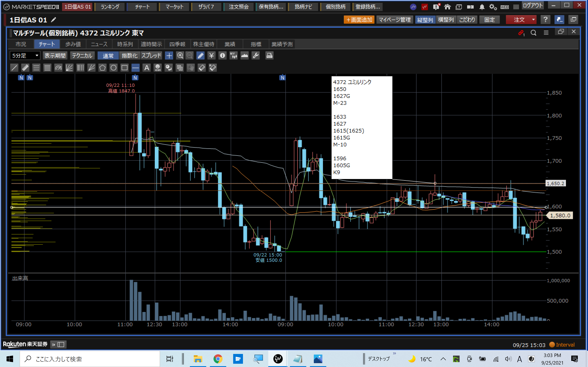Open the ランキング top menu
The width and height of the screenshot is (588, 367).
point(110,7)
